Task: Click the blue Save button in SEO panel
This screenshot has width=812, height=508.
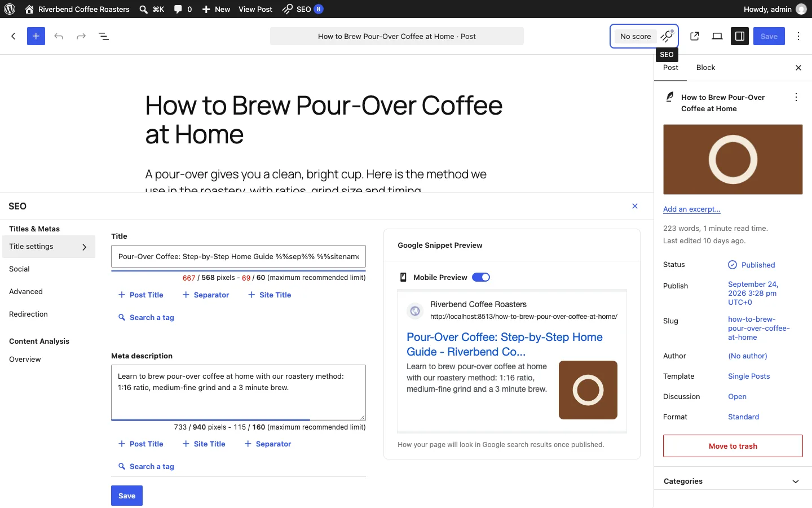Action: 127,496
